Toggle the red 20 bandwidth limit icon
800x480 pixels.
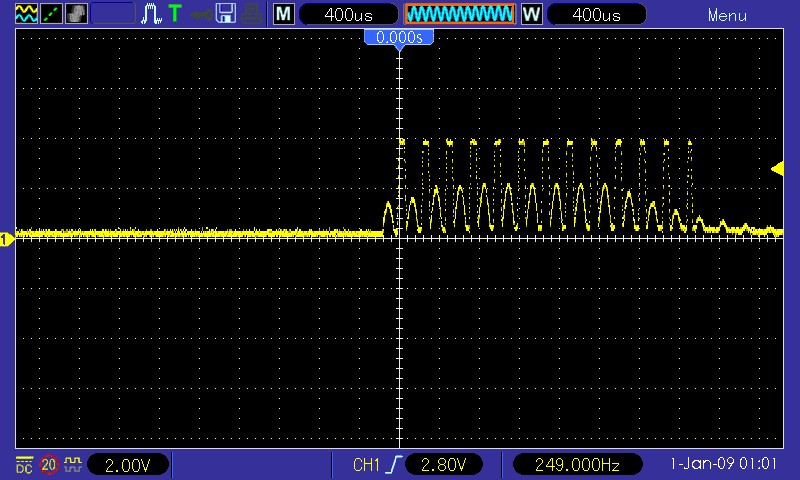[x=49, y=465]
